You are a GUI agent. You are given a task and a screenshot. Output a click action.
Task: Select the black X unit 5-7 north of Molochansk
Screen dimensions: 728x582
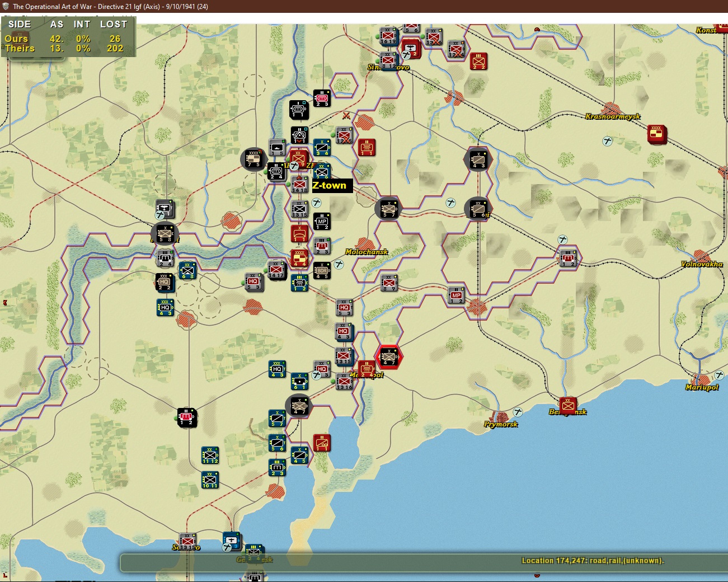pos(389,209)
